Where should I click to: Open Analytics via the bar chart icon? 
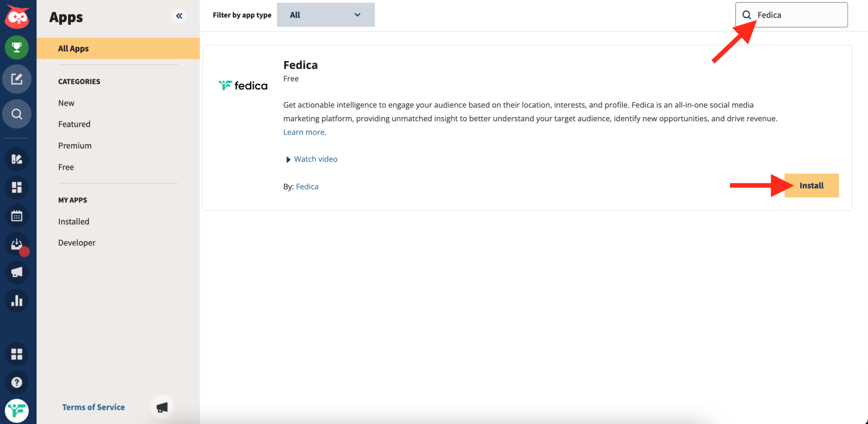[17, 301]
